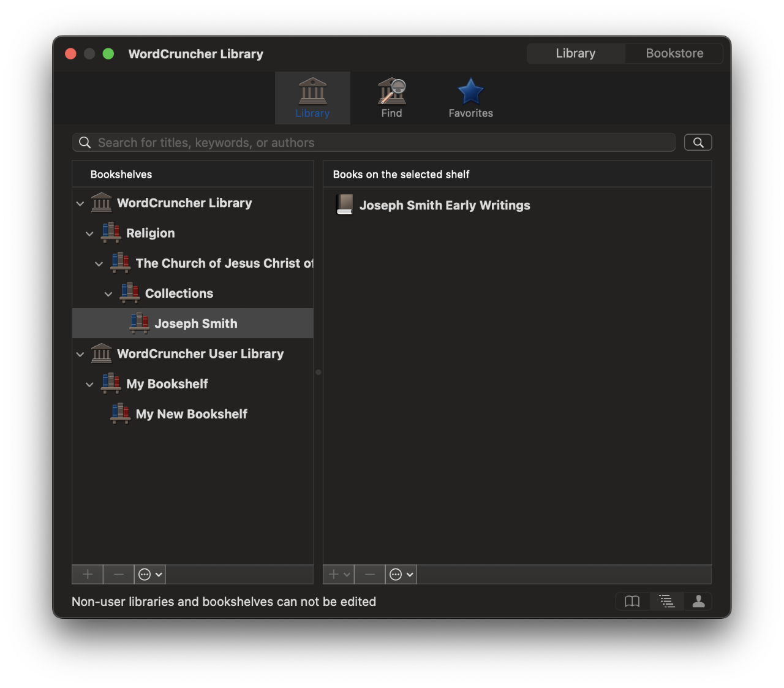Viewport: 784px width, 688px height.
Task: Toggle the person view button
Action: click(698, 602)
